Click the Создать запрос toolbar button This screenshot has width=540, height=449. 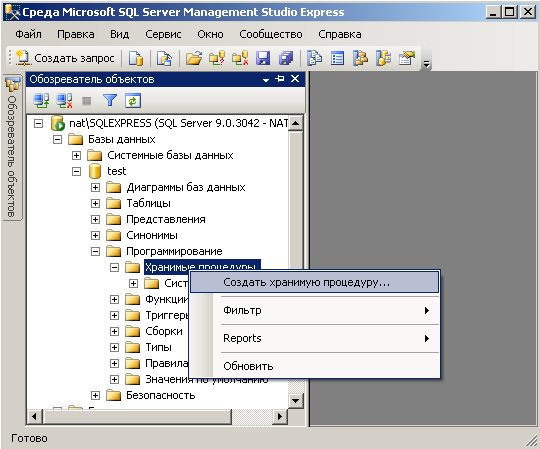65,58
